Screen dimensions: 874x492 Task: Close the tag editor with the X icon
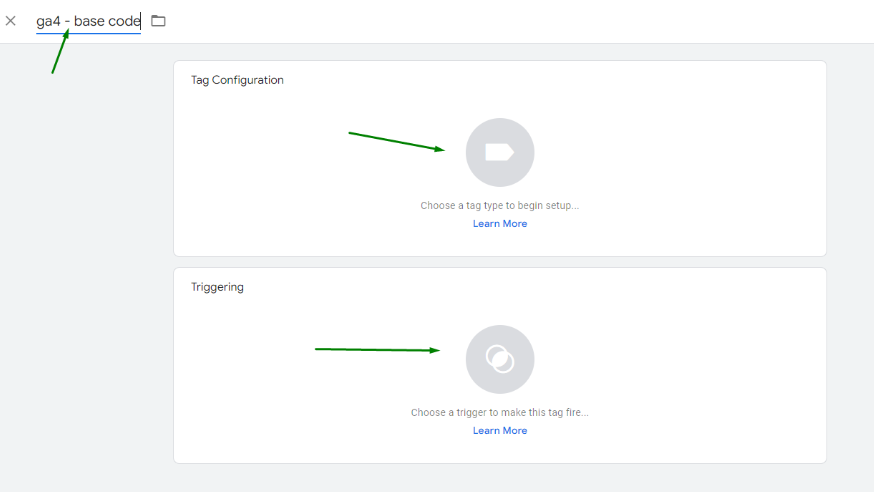tap(11, 21)
